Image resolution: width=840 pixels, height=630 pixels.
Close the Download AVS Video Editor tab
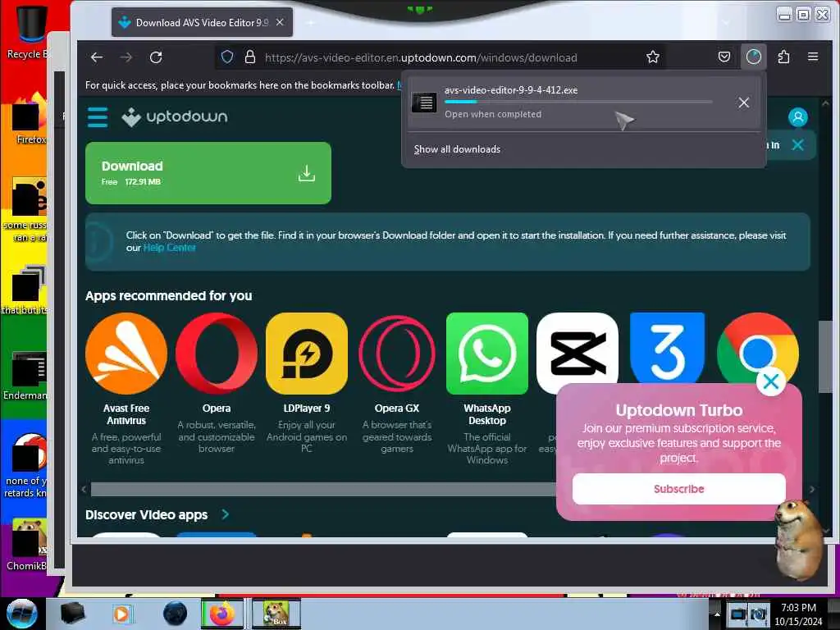pos(280,22)
